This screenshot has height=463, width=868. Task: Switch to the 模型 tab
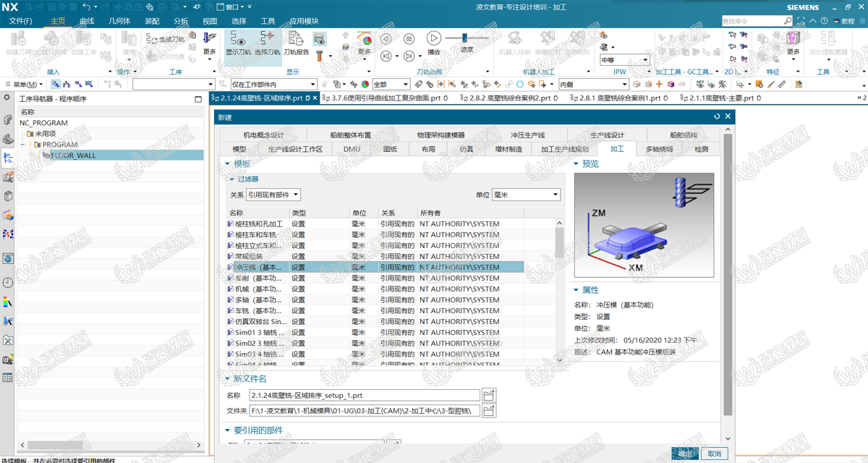tap(239, 149)
